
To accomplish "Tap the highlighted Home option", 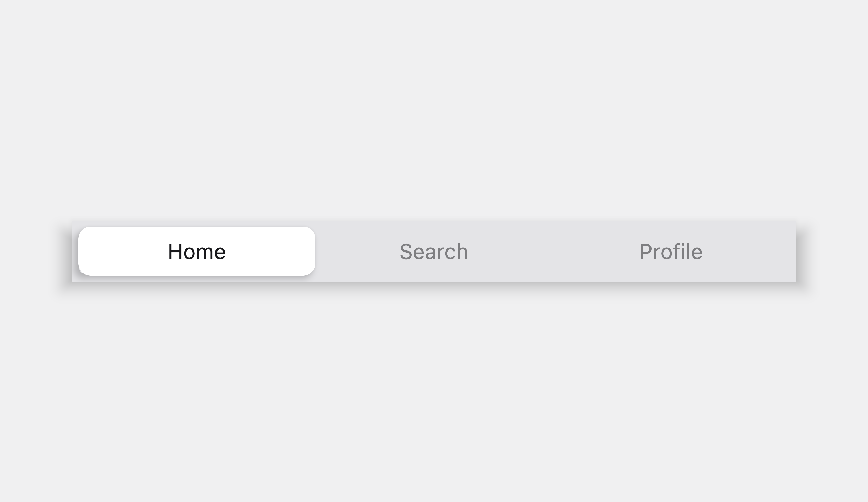I will click(197, 251).
